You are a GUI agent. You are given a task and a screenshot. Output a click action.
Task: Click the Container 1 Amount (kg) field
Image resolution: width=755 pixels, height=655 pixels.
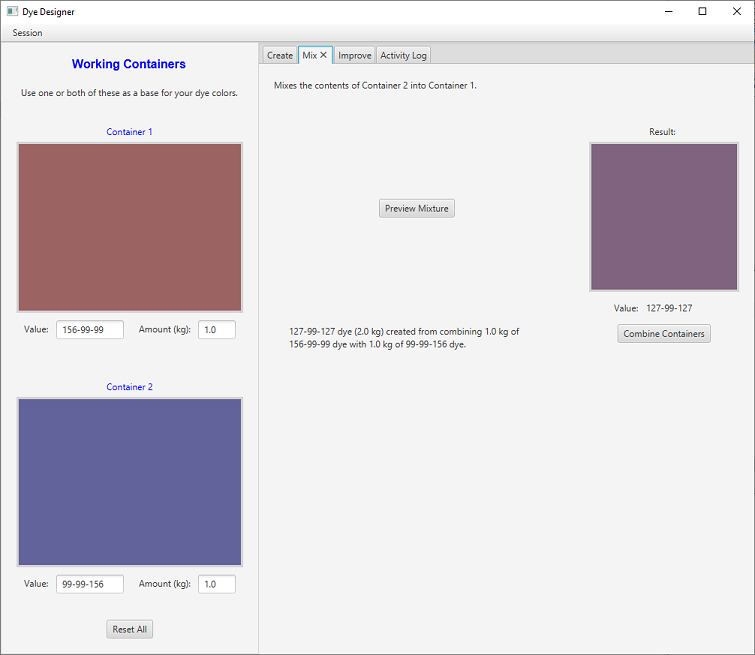(x=216, y=329)
